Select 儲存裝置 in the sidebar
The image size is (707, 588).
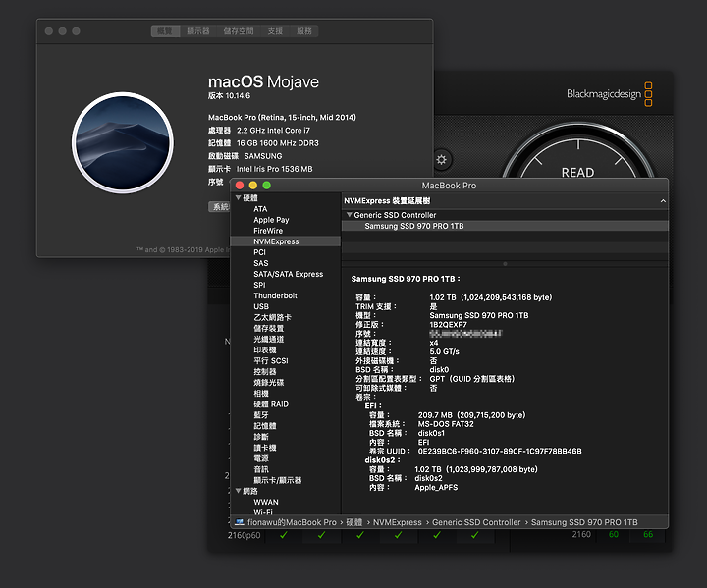pos(269,328)
